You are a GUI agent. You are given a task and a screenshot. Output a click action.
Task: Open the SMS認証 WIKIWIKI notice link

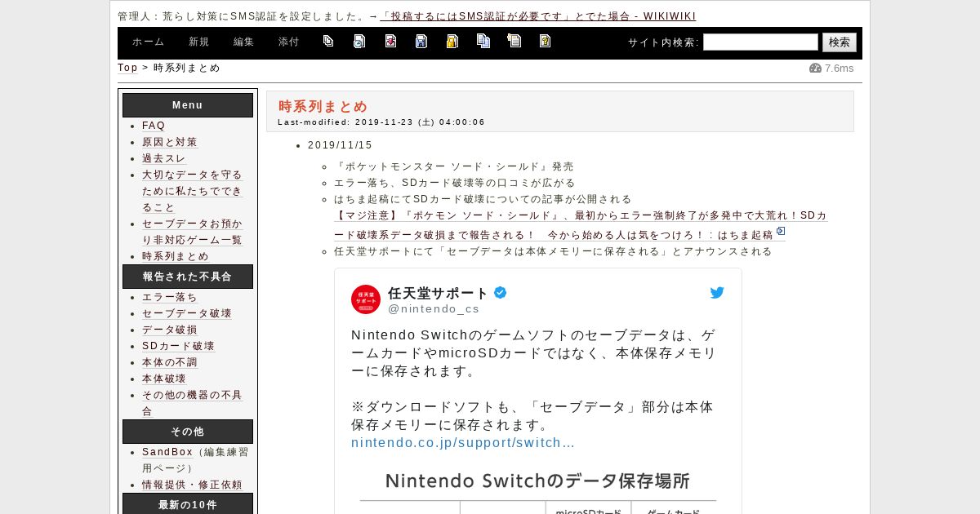[538, 16]
